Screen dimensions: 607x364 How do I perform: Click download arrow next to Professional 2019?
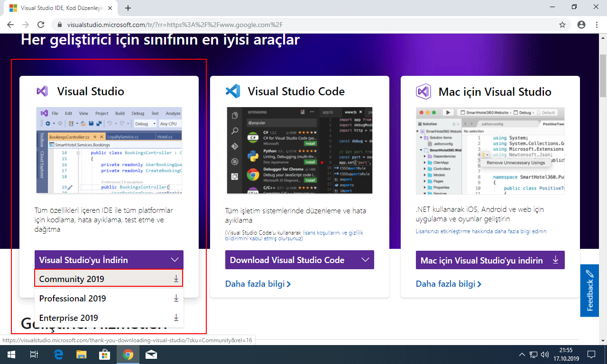coord(176,298)
